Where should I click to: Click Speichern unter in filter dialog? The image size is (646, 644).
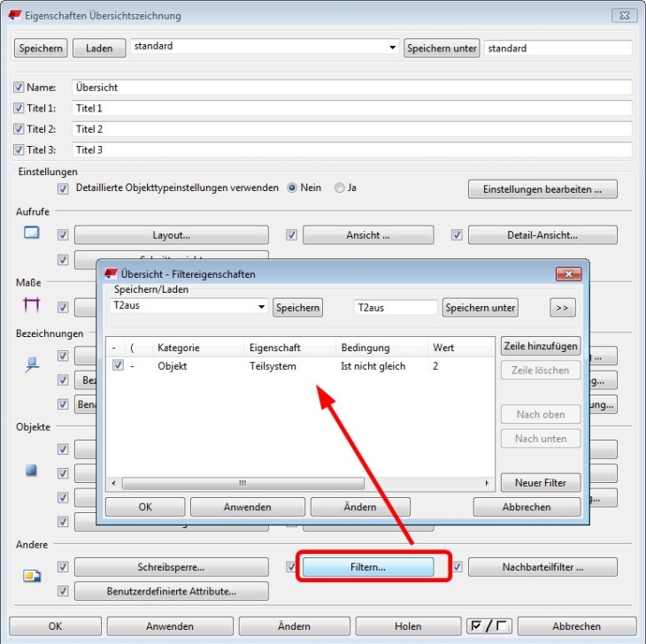pos(480,308)
